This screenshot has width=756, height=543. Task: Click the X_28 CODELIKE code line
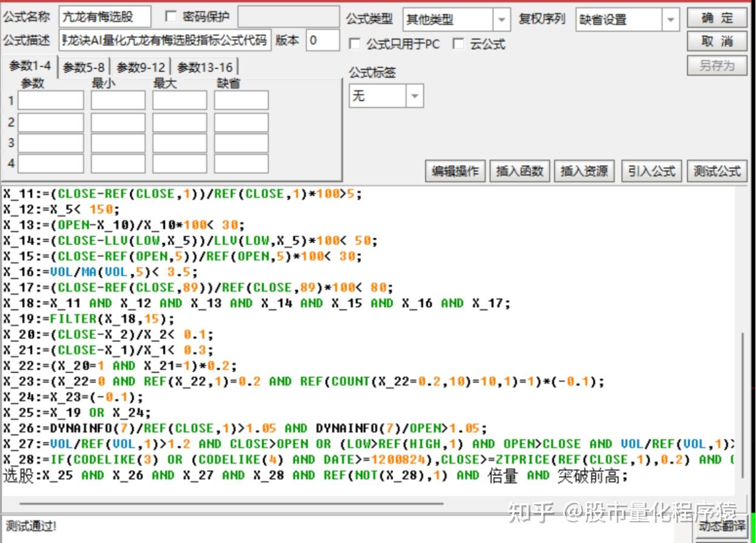[369, 459]
